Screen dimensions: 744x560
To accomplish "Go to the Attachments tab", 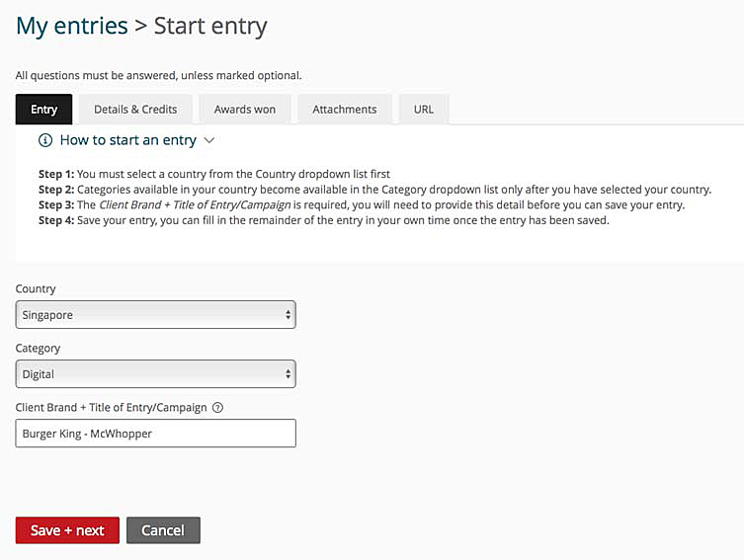I will 345,110.
